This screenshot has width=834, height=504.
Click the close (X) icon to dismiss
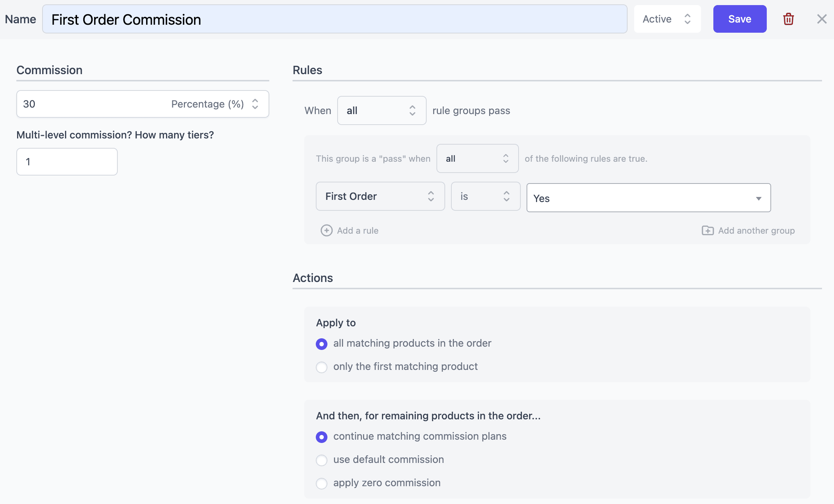[x=820, y=19]
